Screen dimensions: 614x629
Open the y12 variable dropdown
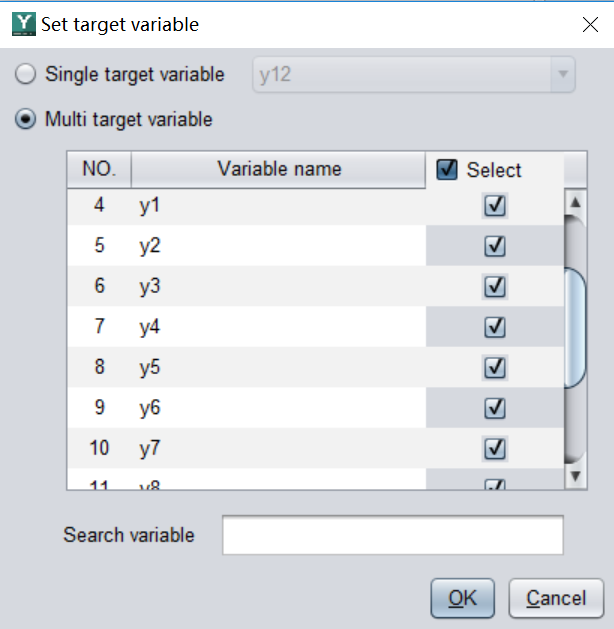click(563, 75)
